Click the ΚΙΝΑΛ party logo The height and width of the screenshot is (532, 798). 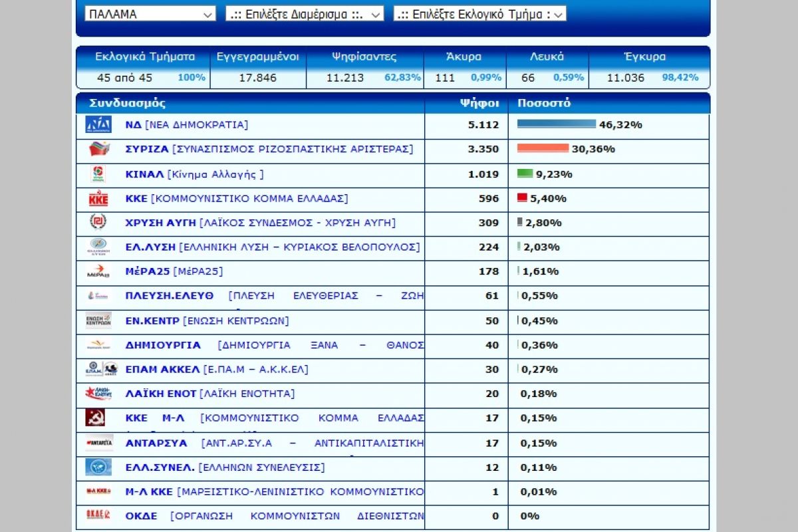point(98,174)
